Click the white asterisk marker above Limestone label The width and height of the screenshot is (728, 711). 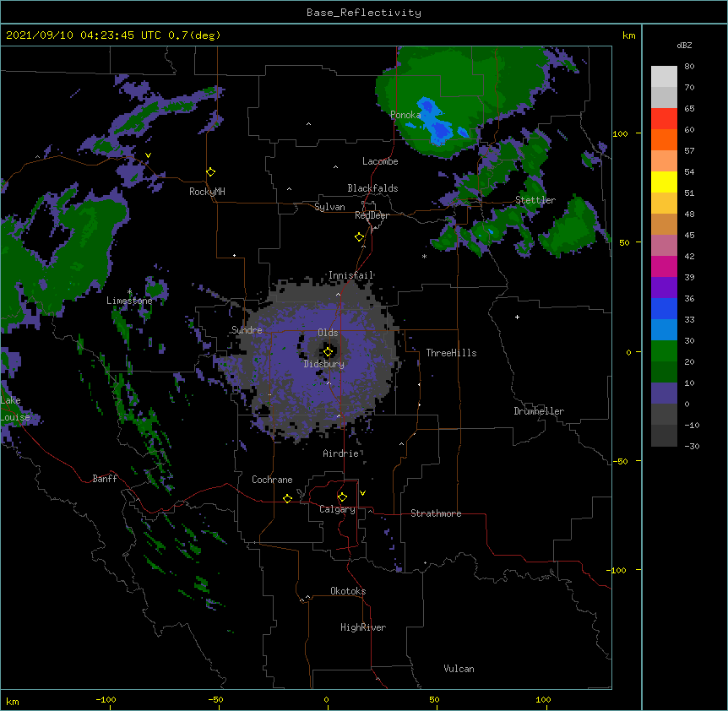[129, 292]
